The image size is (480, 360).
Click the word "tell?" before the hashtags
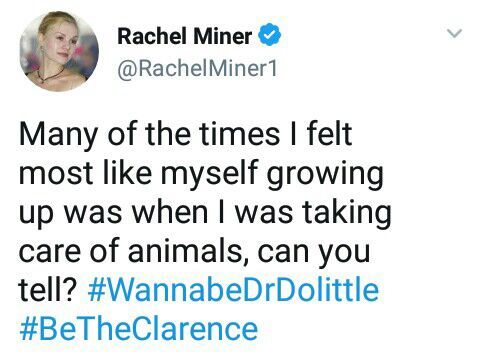pos(48,289)
